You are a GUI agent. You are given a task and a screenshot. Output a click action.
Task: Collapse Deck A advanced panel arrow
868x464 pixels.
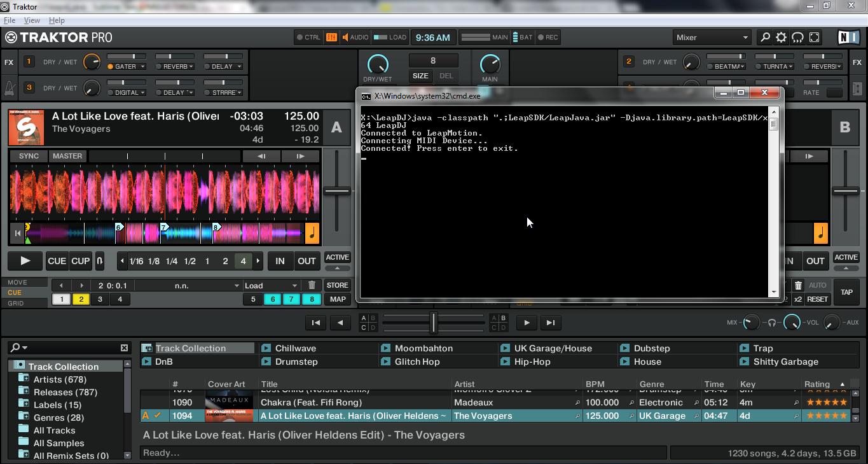pyautogui.click(x=337, y=268)
